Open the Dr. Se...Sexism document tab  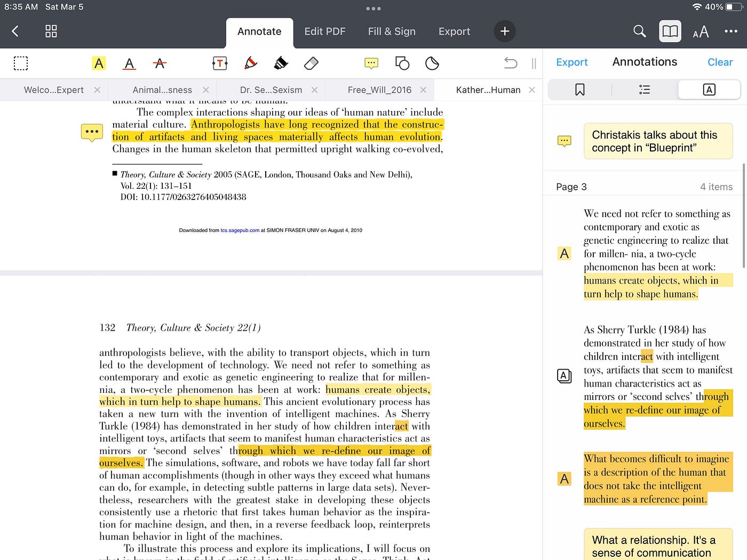tap(271, 90)
